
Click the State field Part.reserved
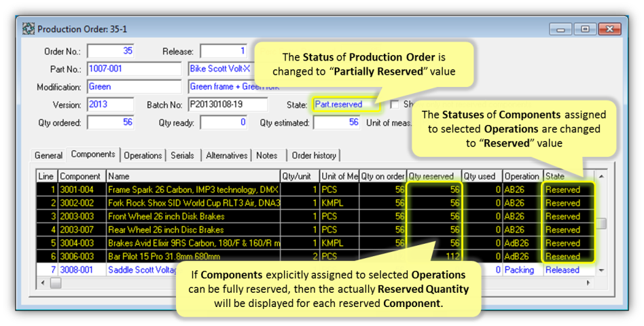coord(346,105)
